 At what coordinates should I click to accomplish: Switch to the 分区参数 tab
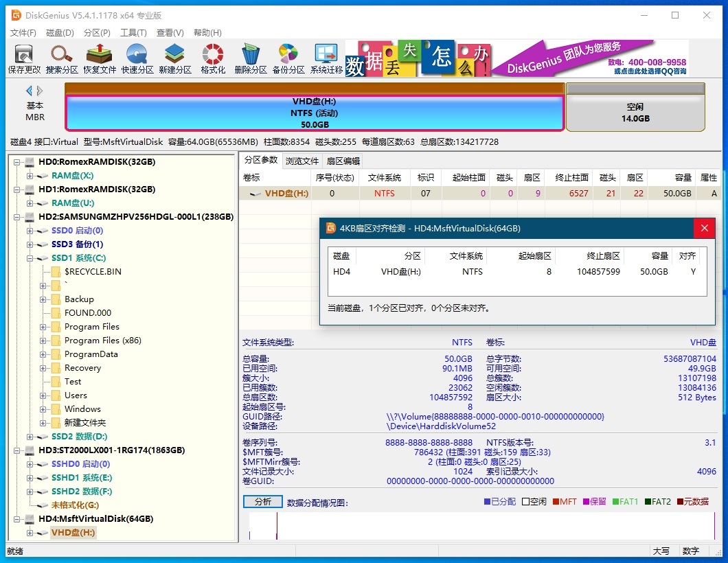tap(261, 160)
